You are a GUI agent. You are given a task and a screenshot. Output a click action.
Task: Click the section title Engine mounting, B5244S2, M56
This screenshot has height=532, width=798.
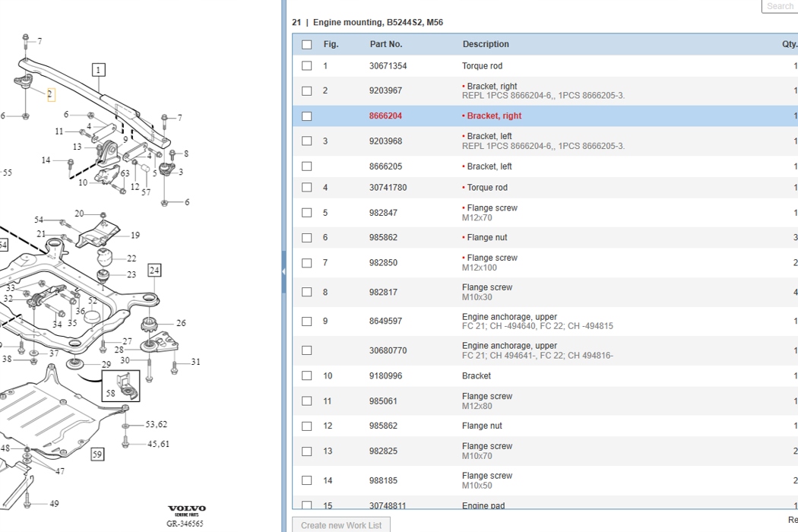(x=378, y=22)
